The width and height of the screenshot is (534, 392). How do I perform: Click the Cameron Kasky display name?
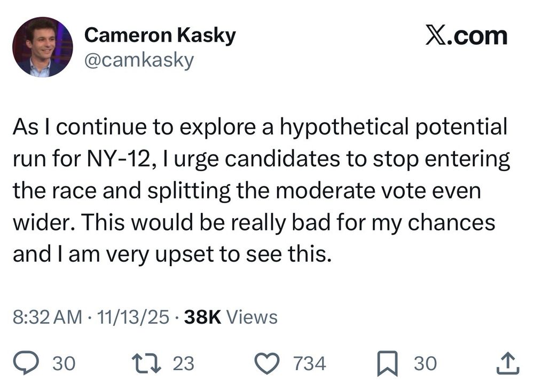click(x=160, y=36)
